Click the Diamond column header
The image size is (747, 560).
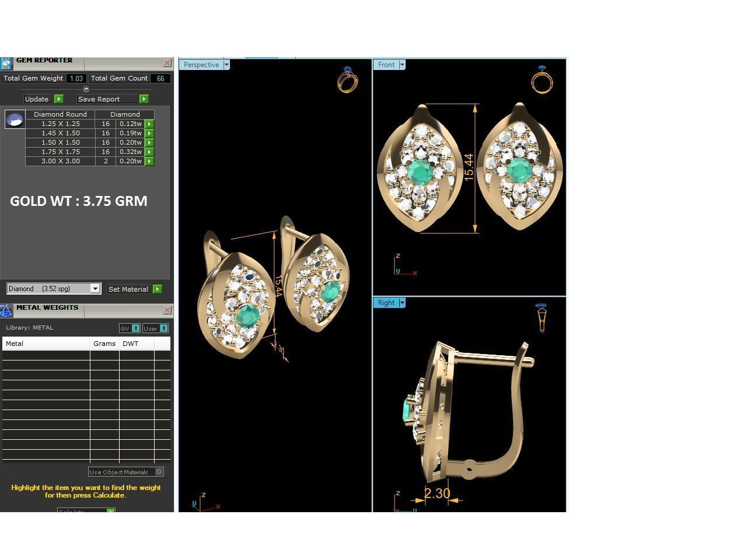point(125,114)
